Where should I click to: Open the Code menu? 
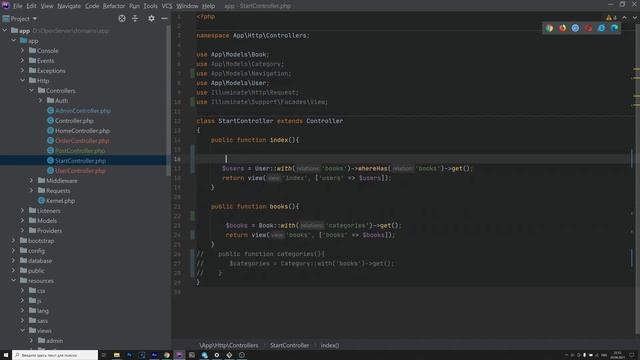[x=92, y=6]
